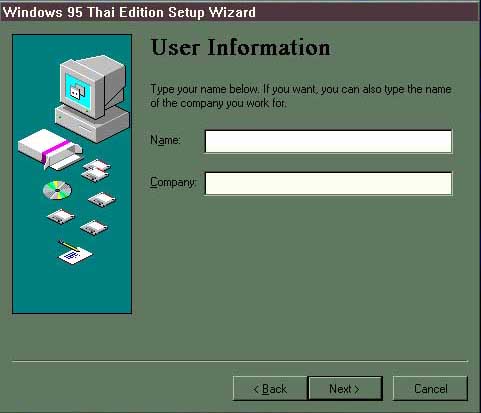The image size is (481, 413).
Task: Click the Name label text
Action: click(165, 140)
